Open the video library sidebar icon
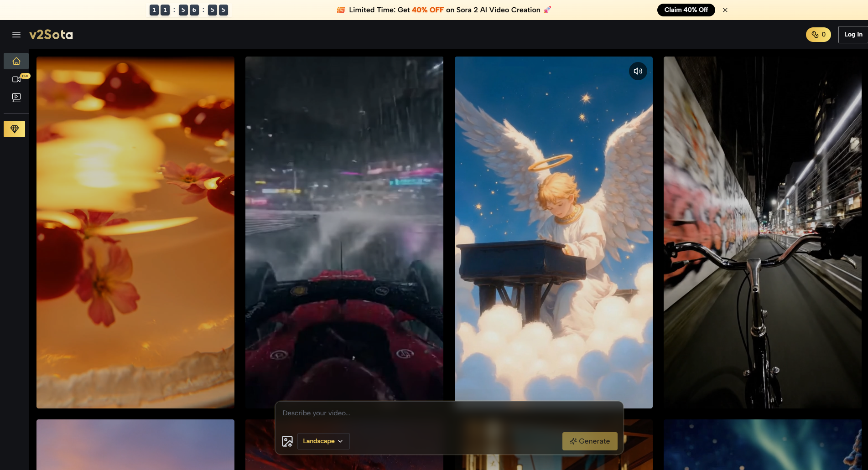The image size is (868, 470). click(x=16, y=97)
